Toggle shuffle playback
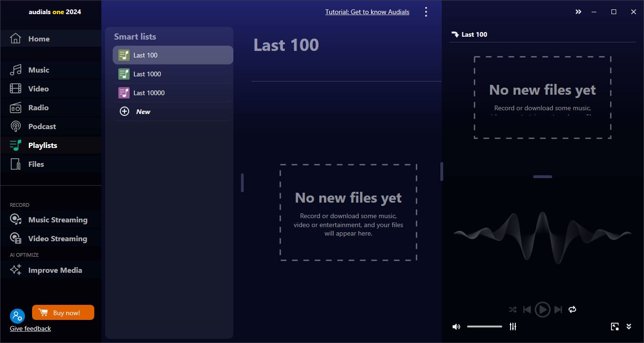644x343 pixels. click(x=513, y=310)
